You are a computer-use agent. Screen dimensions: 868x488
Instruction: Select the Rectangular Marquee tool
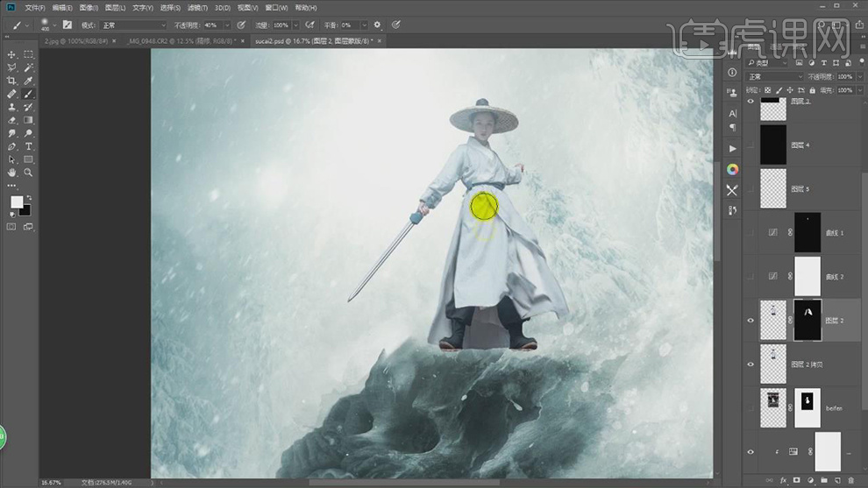click(28, 54)
